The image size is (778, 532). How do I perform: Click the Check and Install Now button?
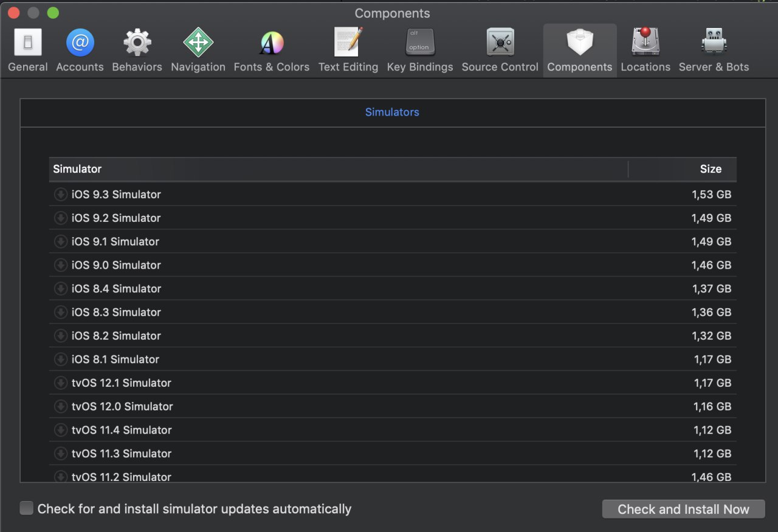coord(683,510)
